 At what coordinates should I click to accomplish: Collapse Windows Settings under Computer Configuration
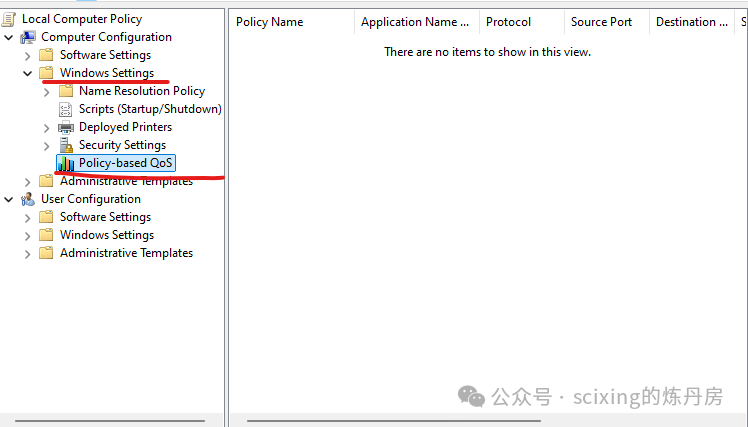(28, 73)
